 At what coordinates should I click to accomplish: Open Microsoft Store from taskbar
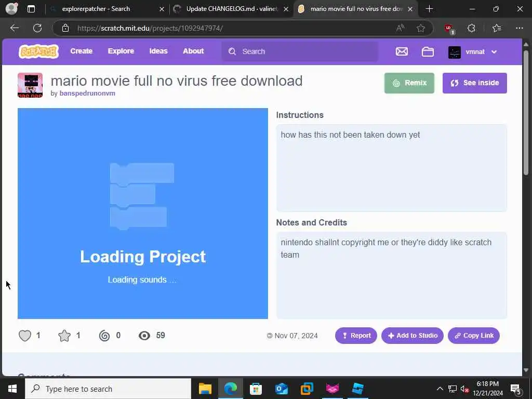pyautogui.click(x=256, y=389)
